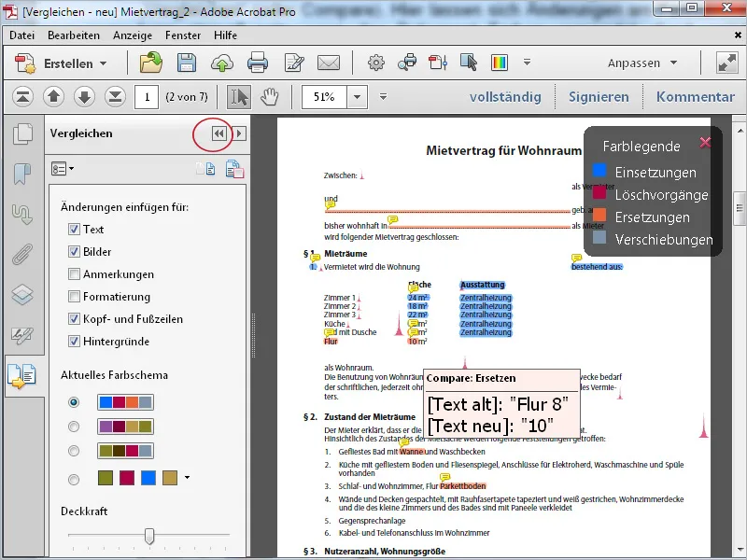Viewport: 747px width, 560px height.
Task: Open the Erstellen dropdown arrow
Action: click(x=103, y=63)
